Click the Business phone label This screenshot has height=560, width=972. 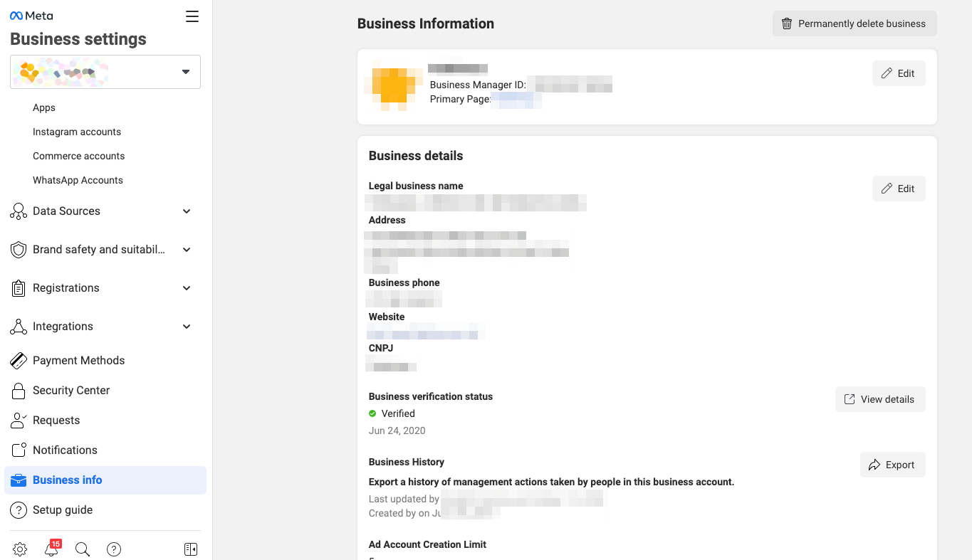(x=404, y=282)
